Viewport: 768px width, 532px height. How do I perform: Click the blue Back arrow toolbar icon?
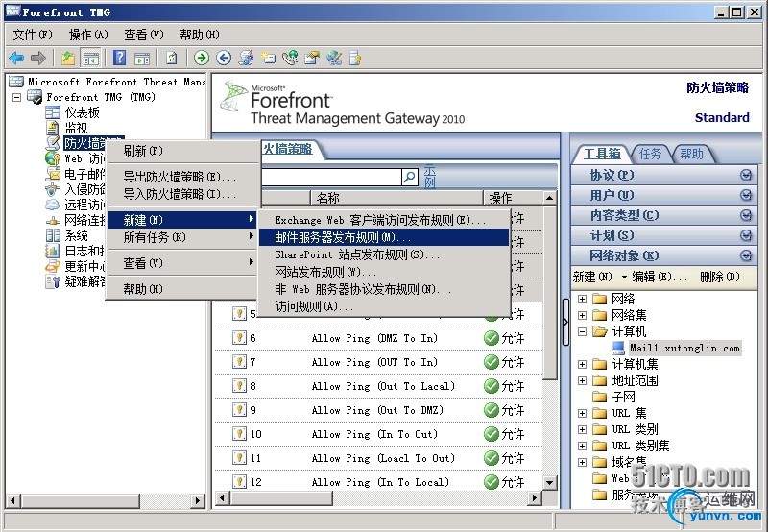point(16,59)
